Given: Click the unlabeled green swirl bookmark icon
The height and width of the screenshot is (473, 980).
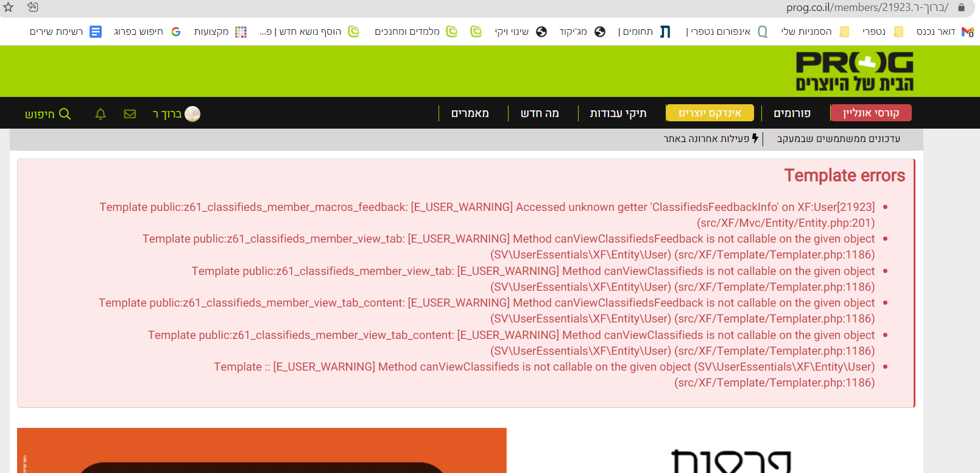Looking at the screenshot, I should click(x=476, y=32).
